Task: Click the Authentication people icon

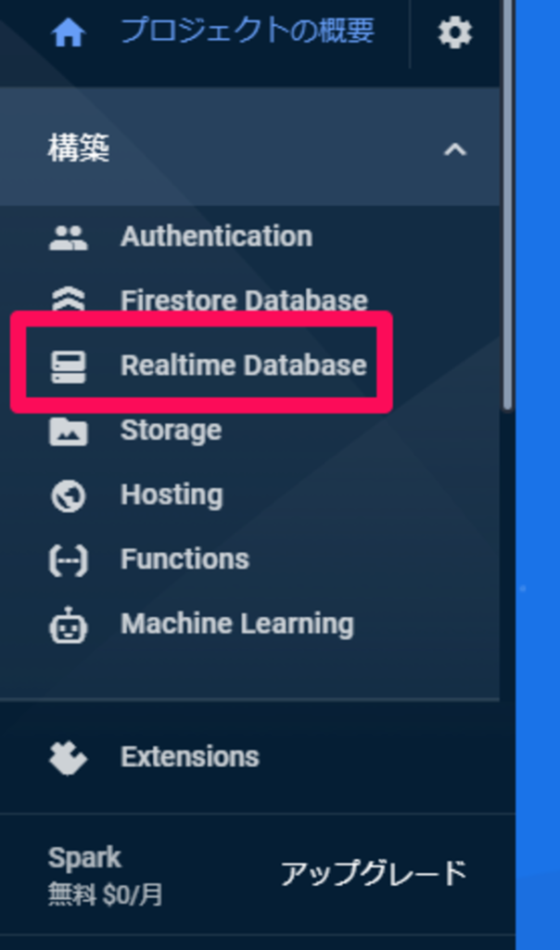Action: pyautogui.click(x=68, y=237)
